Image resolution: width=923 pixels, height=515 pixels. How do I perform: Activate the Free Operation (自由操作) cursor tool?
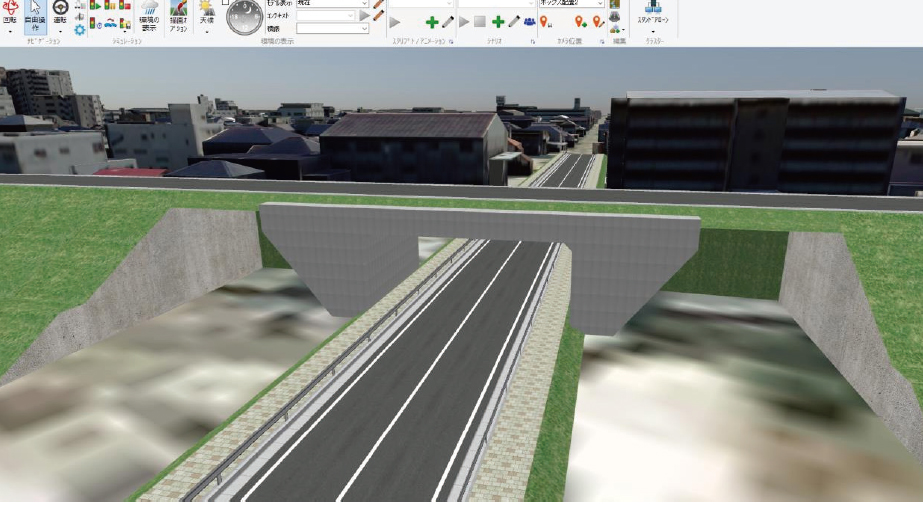pos(35,16)
